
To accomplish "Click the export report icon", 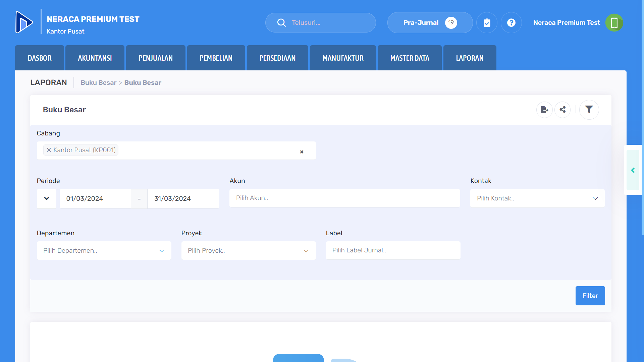I will 544,110.
